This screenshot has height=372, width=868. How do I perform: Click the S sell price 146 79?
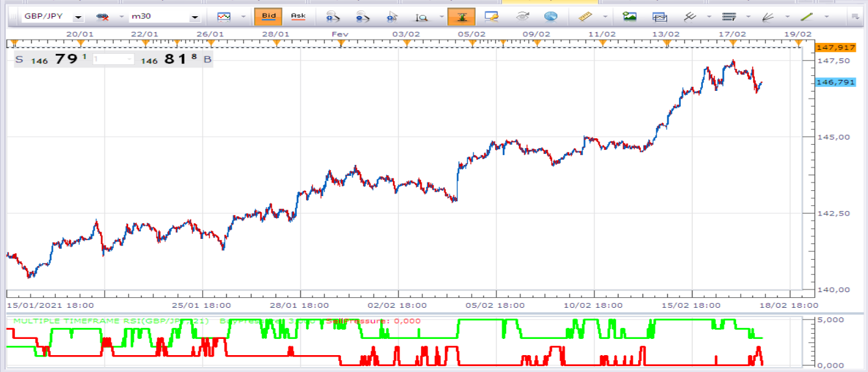[51, 59]
